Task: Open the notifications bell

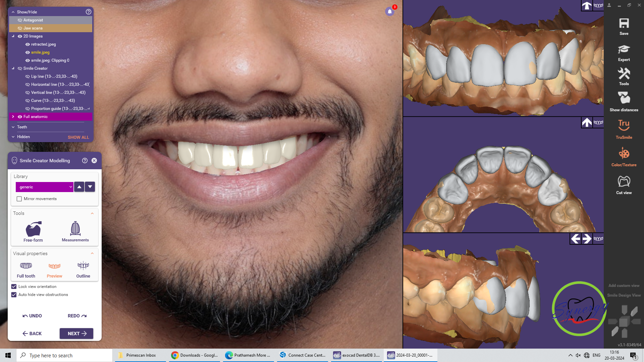Action: coord(390,11)
